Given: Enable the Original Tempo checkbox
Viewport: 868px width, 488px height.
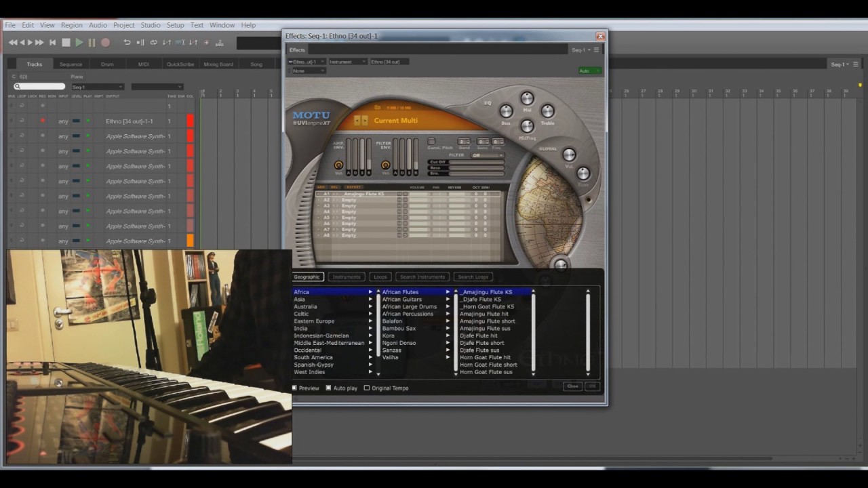Looking at the screenshot, I should pos(367,388).
